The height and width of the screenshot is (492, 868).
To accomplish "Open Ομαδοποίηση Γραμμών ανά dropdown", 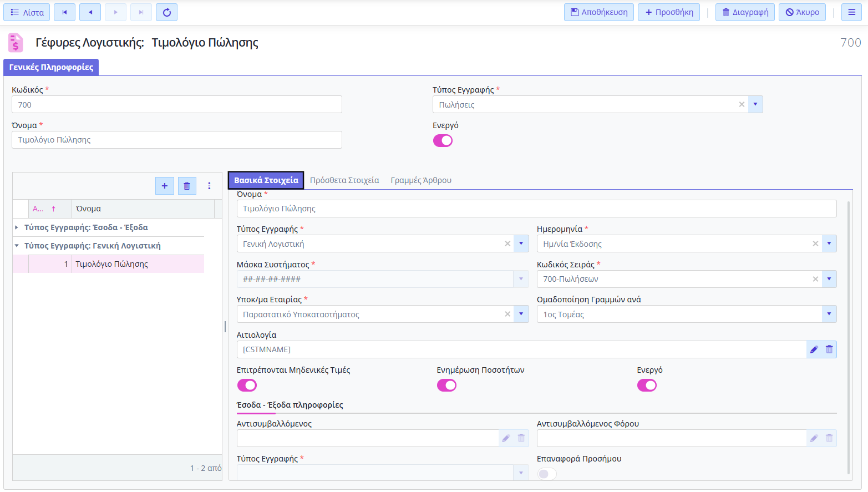I will tap(829, 315).
